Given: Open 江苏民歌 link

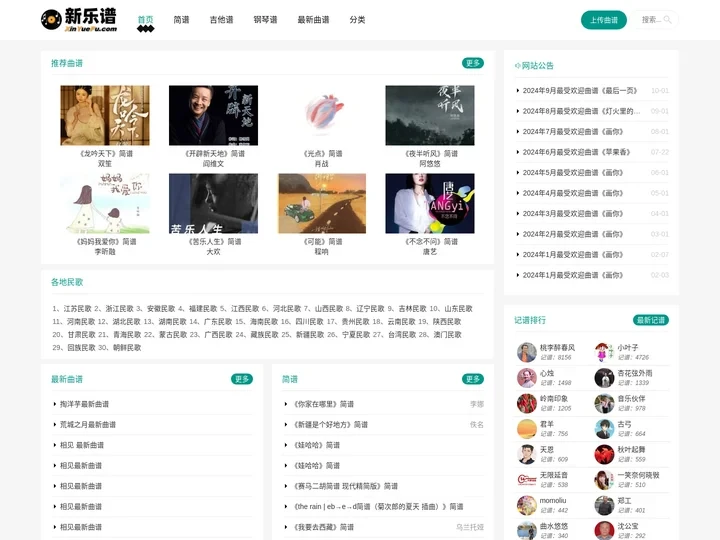Looking at the screenshot, I should (77, 309).
